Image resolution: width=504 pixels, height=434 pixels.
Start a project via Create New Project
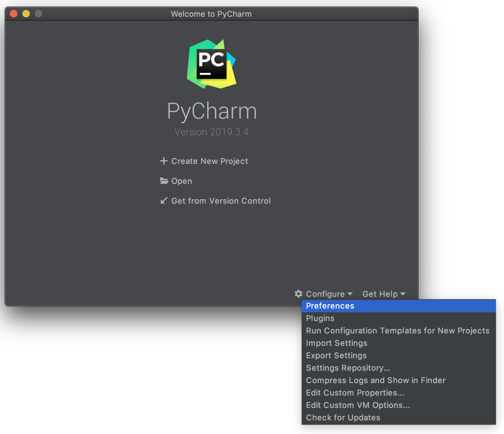[x=209, y=161]
